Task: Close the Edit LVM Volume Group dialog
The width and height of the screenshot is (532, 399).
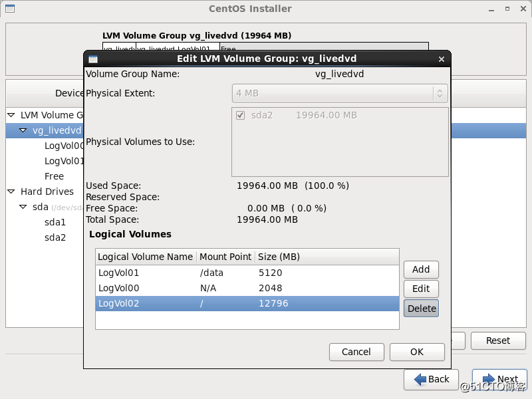Action: (x=441, y=59)
